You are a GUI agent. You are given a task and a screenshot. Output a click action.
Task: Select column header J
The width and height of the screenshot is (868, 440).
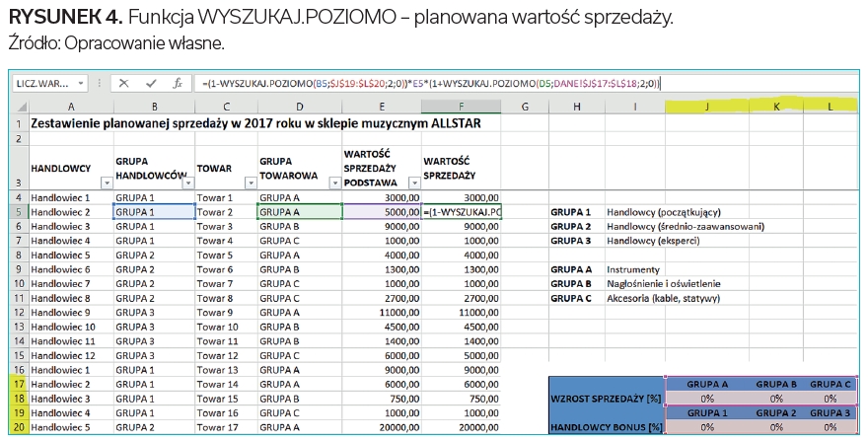pyautogui.click(x=706, y=106)
